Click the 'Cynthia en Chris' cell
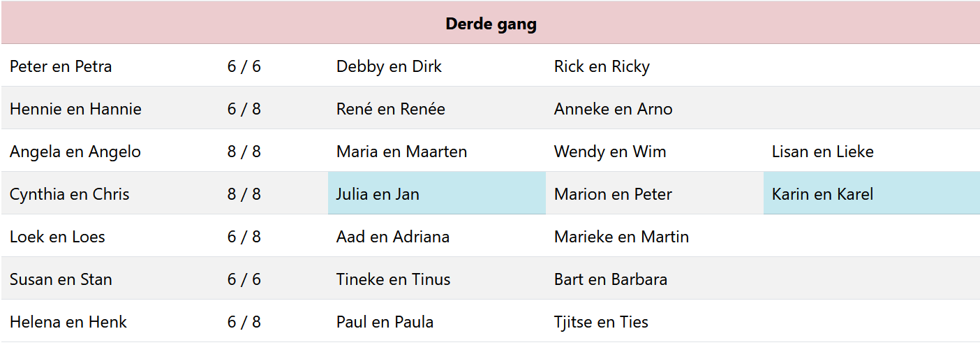980x345 pixels. click(x=69, y=194)
